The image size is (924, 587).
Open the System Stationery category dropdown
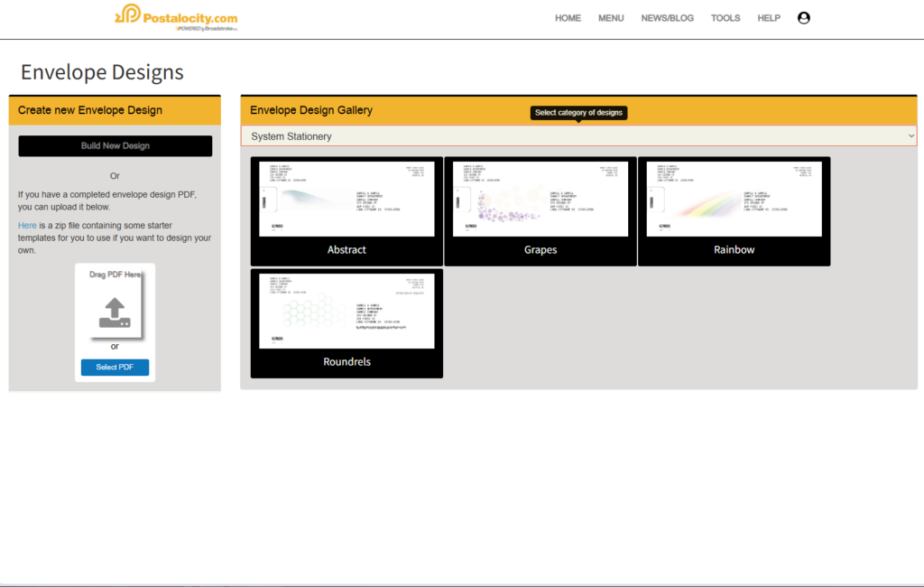pyautogui.click(x=578, y=136)
